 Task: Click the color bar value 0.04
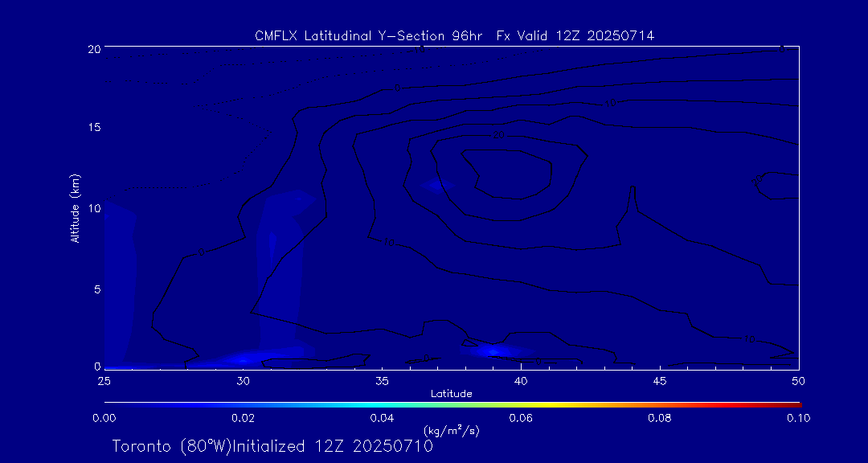click(382, 418)
